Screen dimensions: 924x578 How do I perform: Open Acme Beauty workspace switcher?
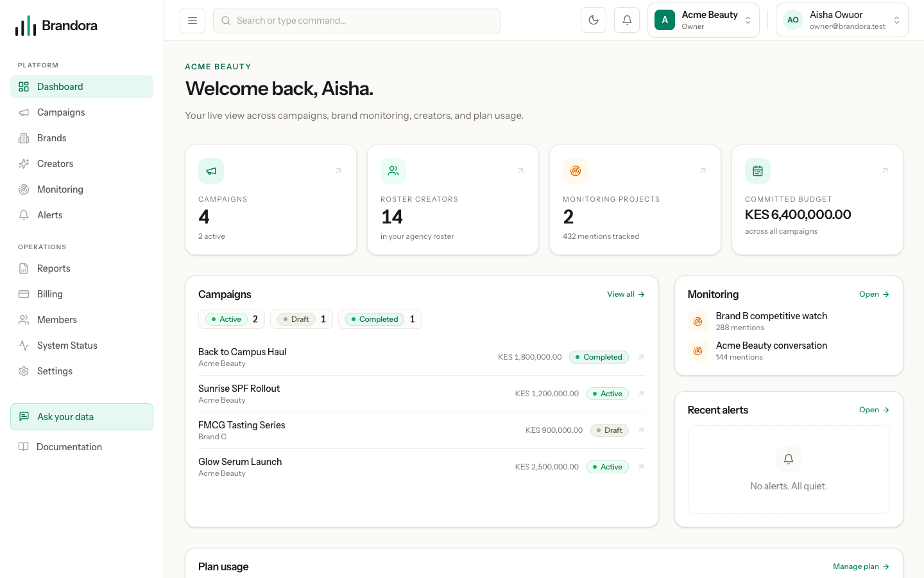point(703,21)
